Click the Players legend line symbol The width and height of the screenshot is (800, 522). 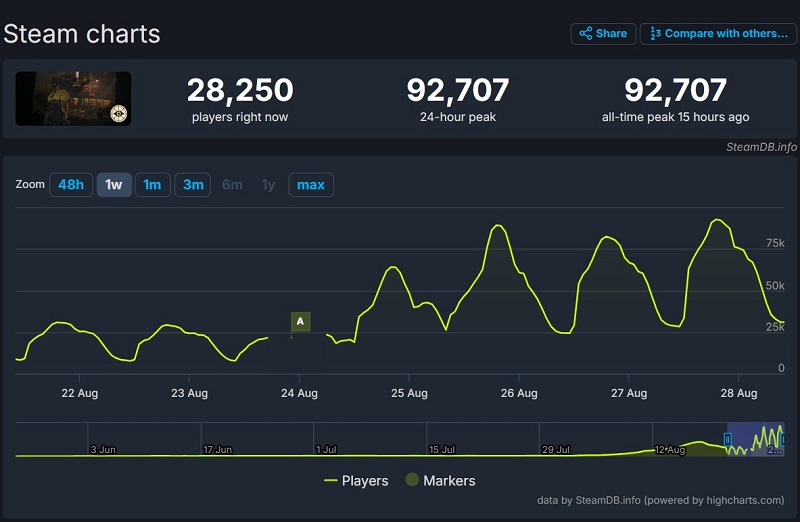330,481
